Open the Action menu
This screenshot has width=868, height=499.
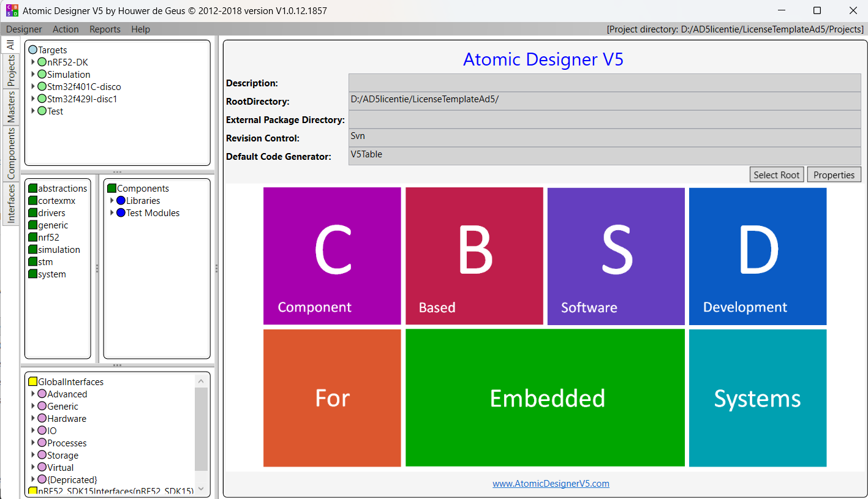point(66,29)
